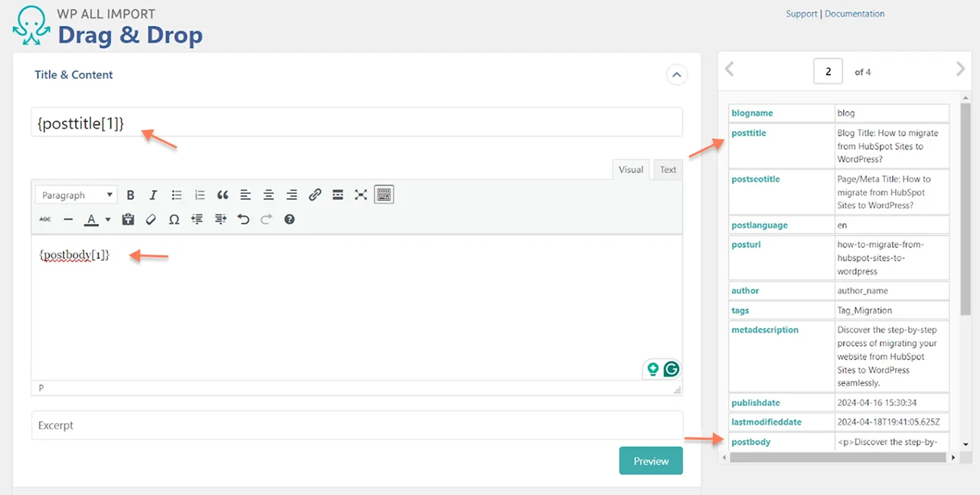This screenshot has width=980, height=495.
Task: Align text left
Action: 246,195
